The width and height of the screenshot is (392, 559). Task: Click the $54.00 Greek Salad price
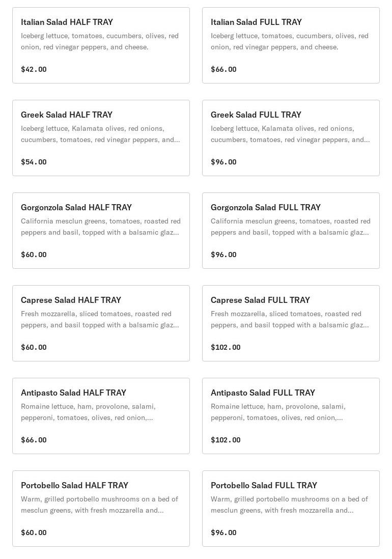coord(34,162)
